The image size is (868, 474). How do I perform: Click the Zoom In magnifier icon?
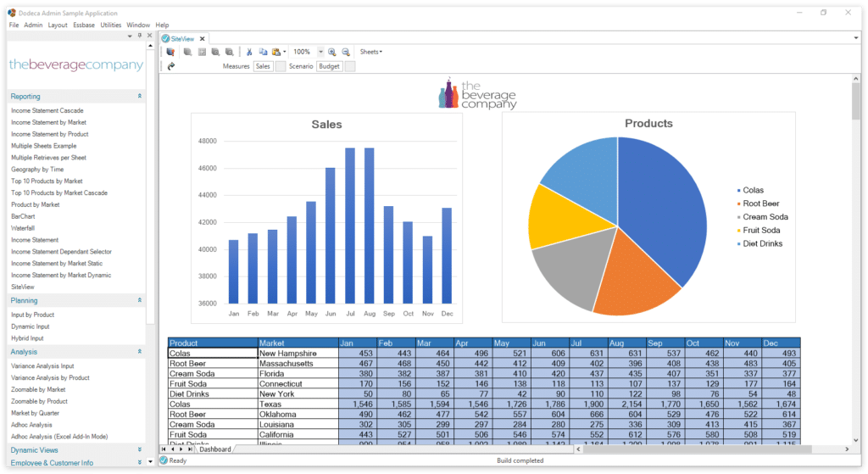[331, 52]
